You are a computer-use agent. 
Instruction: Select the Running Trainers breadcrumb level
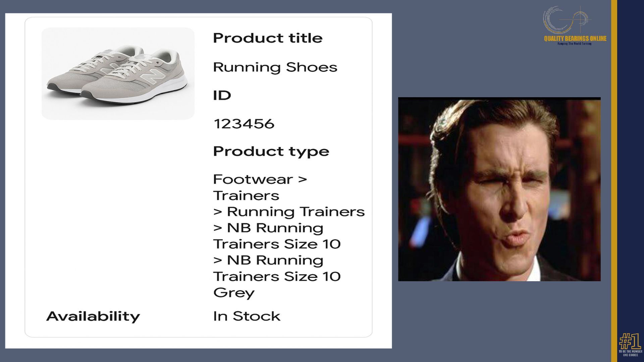[296, 212]
